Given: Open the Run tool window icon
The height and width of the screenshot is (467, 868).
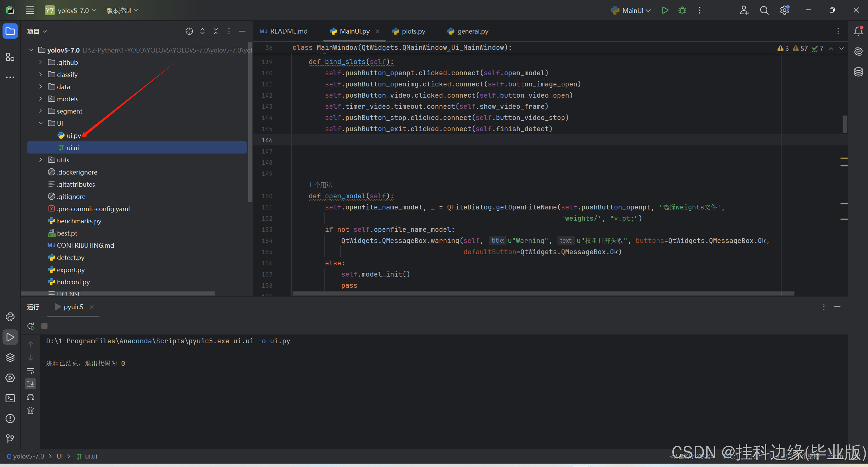Looking at the screenshot, I should 10,337.
